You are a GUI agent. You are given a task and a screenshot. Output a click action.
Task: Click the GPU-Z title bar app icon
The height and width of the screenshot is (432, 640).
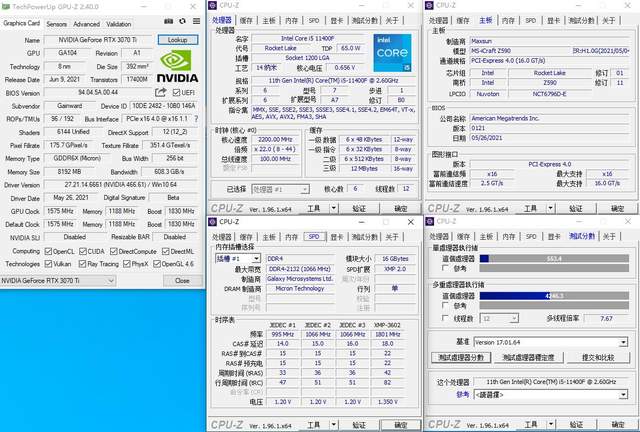pyautogui.click(x=6, y=7)
